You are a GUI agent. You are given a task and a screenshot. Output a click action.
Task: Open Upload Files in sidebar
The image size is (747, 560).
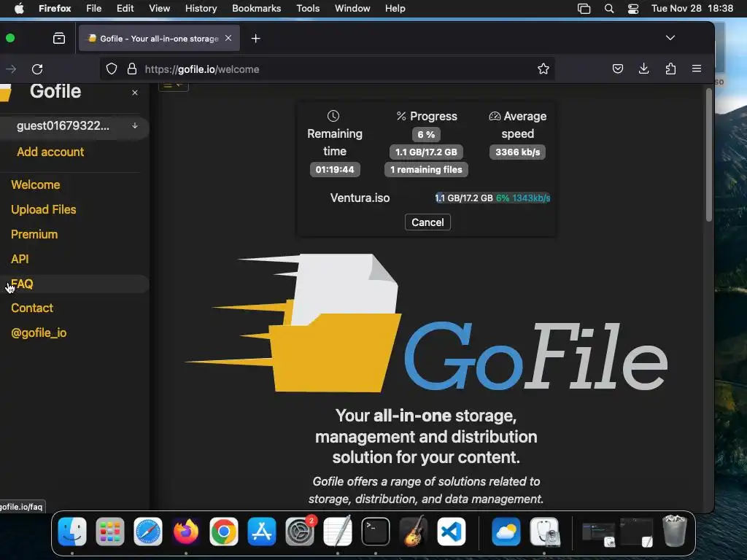44,209
